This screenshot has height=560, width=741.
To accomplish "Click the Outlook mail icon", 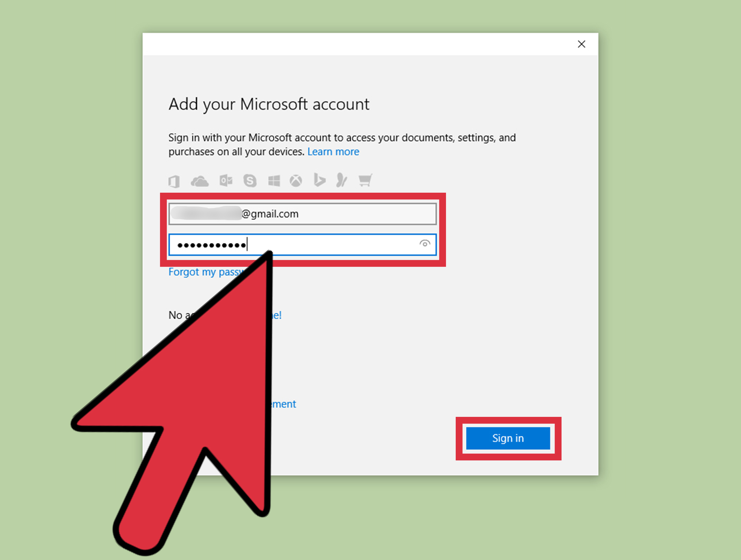I will [226, 181].
